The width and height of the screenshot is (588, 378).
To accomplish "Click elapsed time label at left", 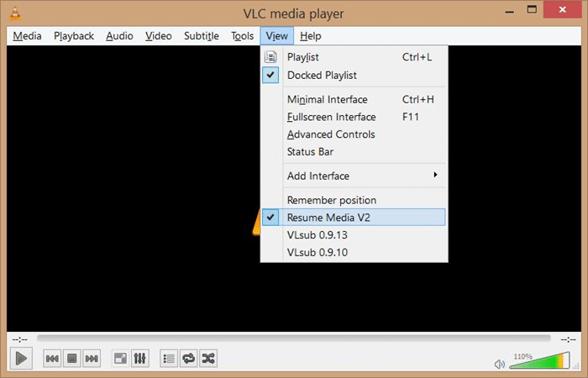I will [x=20, y=339].
